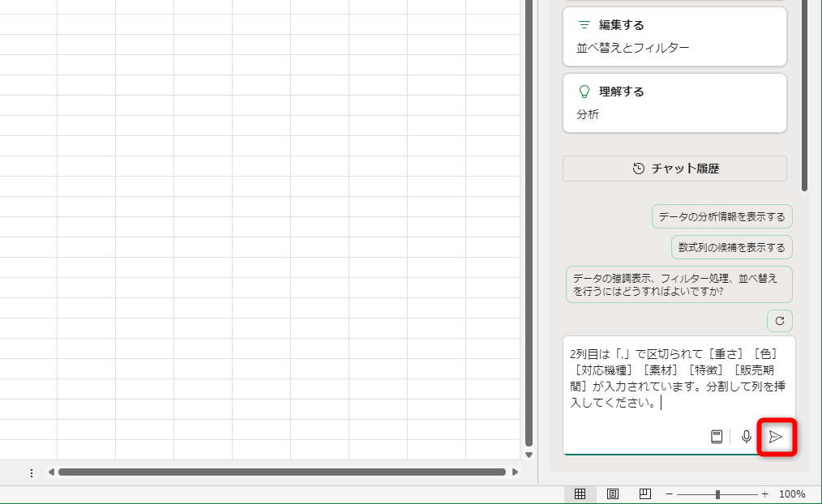Image resolution: width=822 pixels, height=504 pixels.
Task: Select the データの分析情報を表示する suggestion
Action: [721, 216]
